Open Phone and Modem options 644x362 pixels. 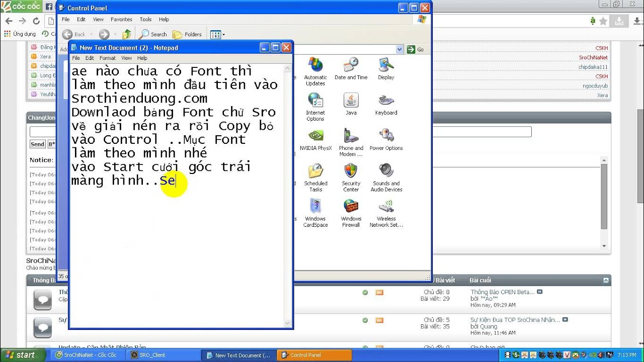pos(351,142)
